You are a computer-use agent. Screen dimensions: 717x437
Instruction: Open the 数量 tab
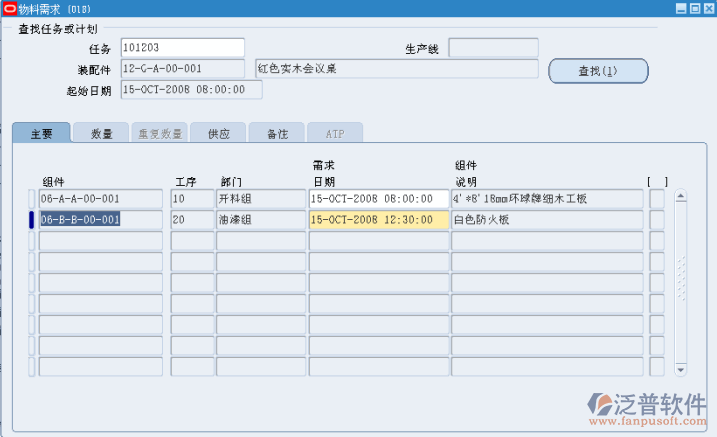click(101, 133)
